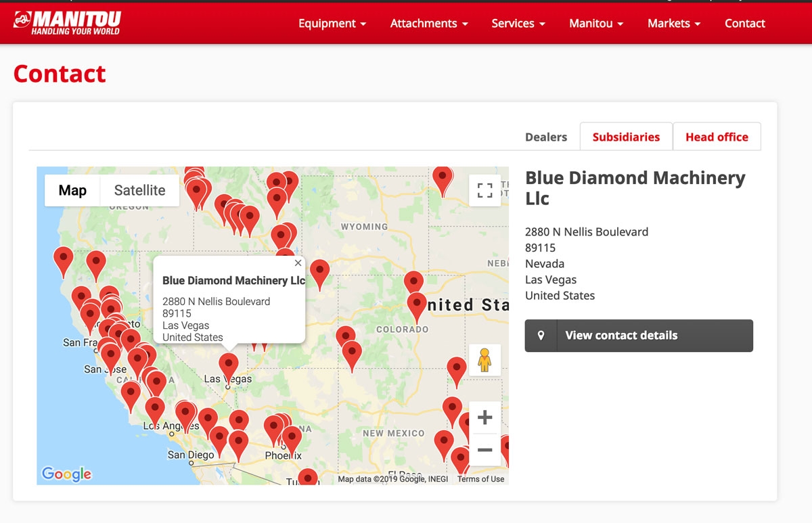Click the Contact page heading
Screen dimensions: 812x523
pos(60,73)
